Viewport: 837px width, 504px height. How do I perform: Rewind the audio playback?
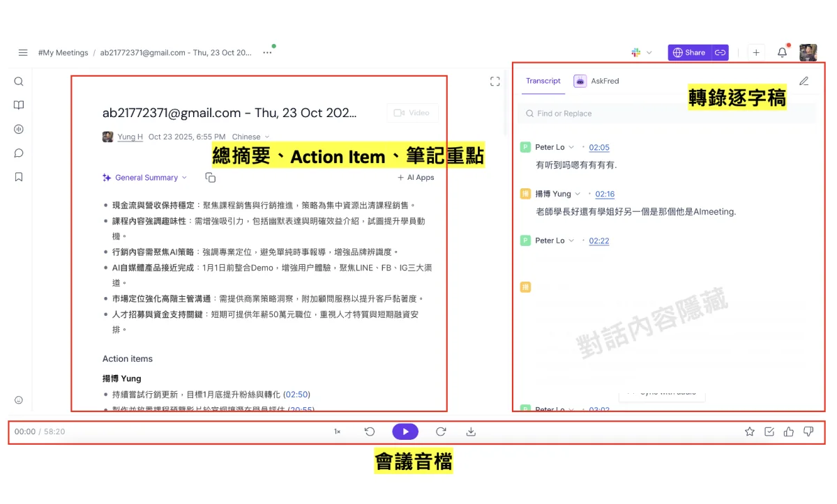point(370,432)
